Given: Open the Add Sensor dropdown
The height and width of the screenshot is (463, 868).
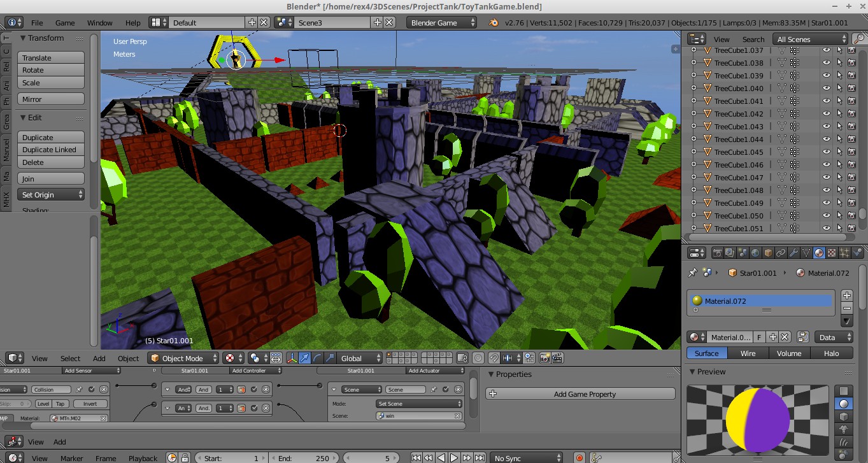Looking at the screenshot, I should [92, 371].
